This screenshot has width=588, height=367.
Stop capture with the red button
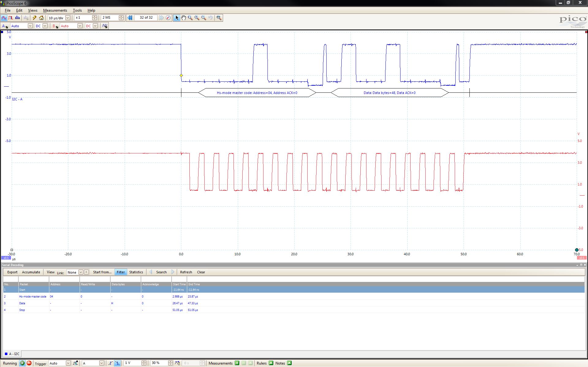point(29,363)
